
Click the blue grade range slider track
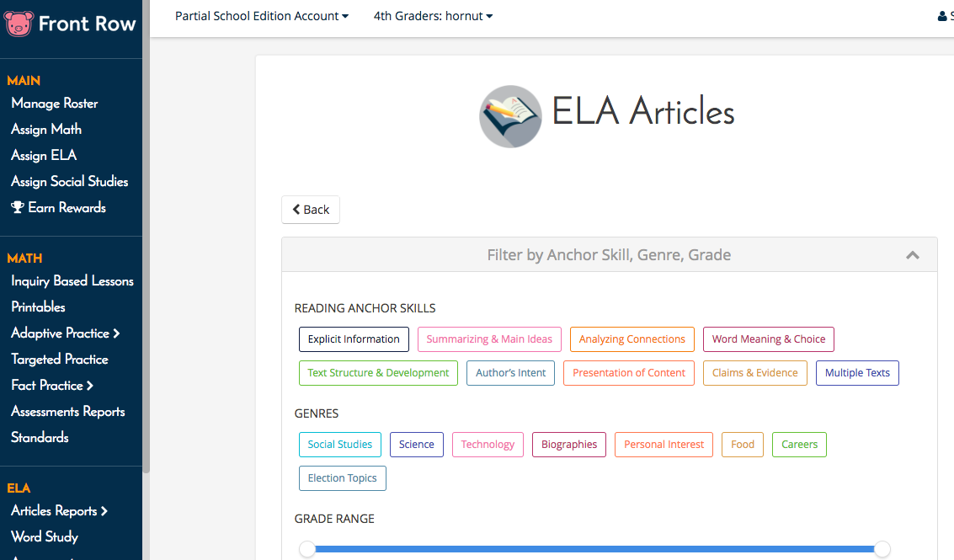[594, 549]
